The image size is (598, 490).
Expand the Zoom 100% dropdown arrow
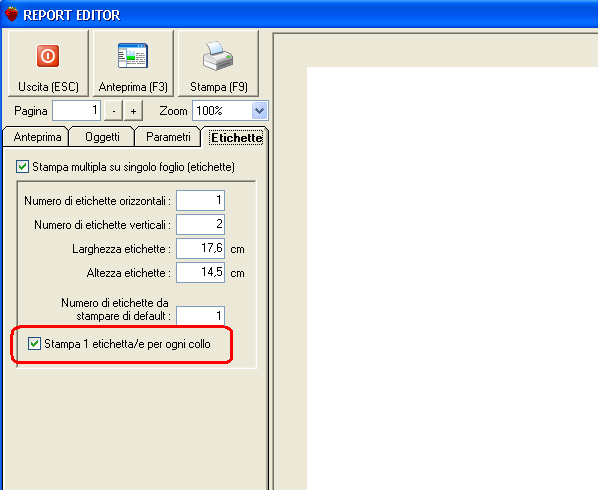259,111
